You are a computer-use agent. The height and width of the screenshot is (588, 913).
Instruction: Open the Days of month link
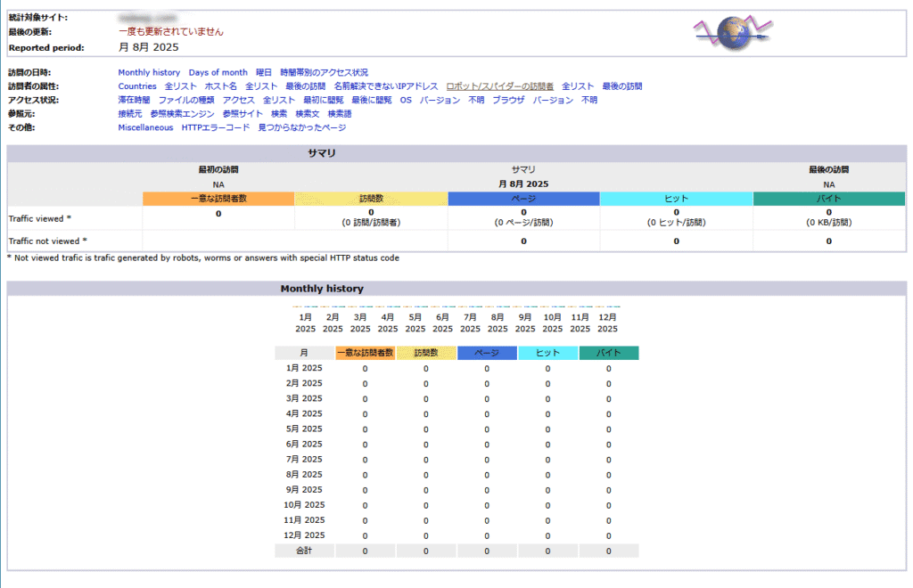pos(218,73)
